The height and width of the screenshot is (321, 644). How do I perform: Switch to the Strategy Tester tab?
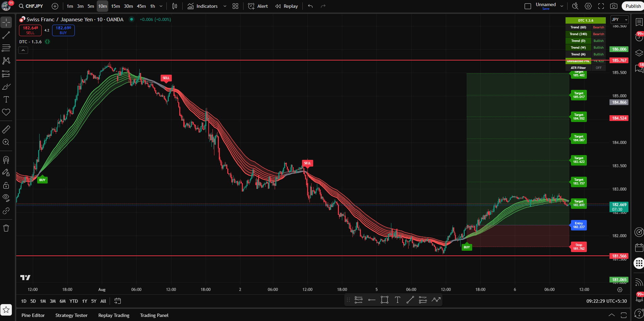pyautogui.click(x=71, y=315)
